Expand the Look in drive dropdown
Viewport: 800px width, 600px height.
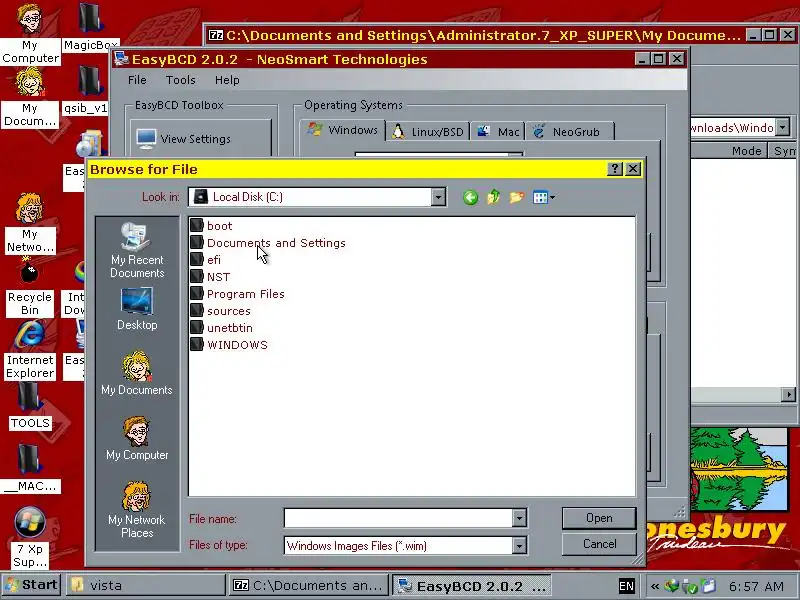(x=438, y=197)
